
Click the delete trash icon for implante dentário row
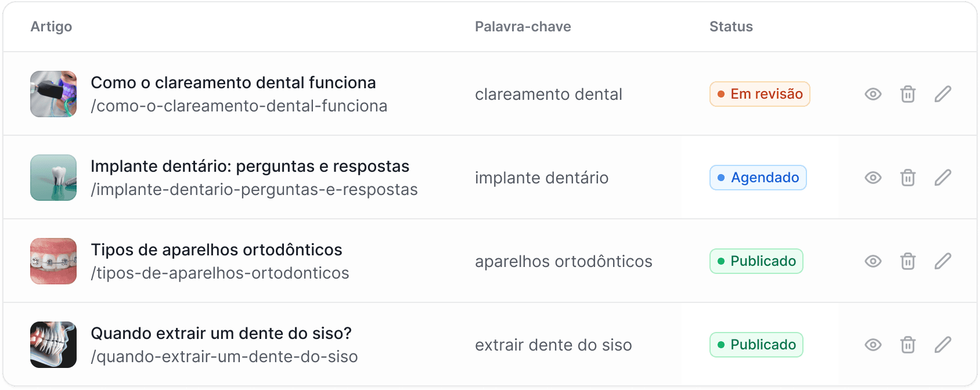[x=908, y=178]
